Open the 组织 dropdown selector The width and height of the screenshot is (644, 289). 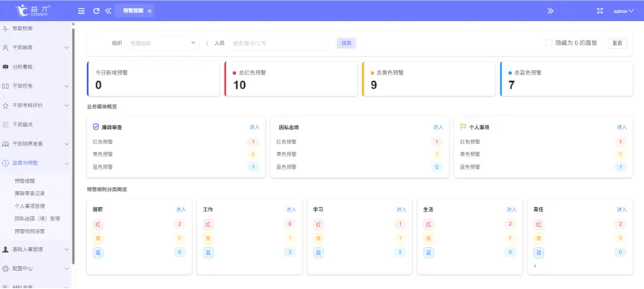coord(163,43)
